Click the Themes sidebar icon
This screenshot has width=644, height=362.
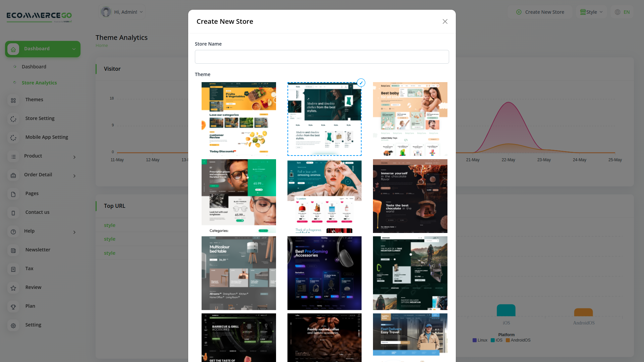13,100
